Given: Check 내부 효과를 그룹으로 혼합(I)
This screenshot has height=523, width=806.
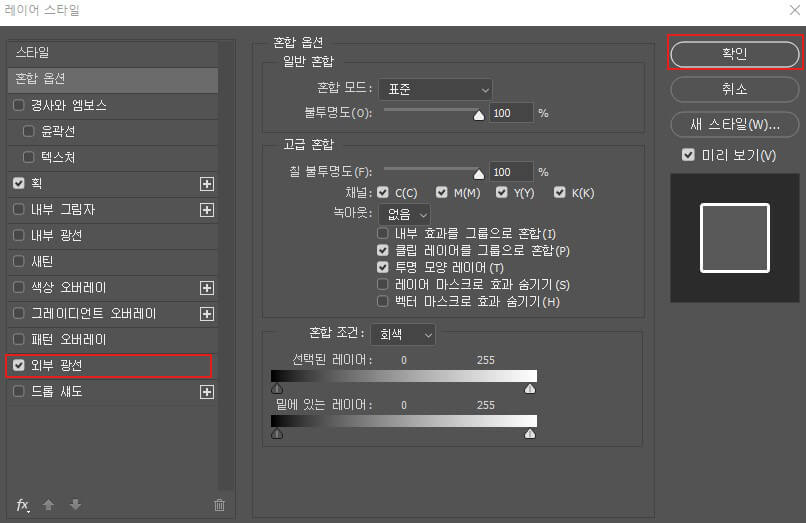Looking at the screenshot, I should (x=382, y=233).
